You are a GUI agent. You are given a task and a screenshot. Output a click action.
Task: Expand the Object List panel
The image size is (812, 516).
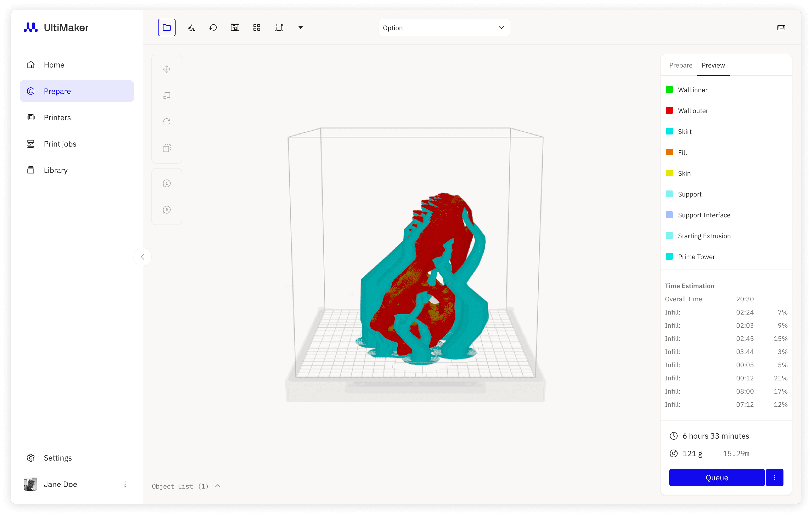click(218, 486)
